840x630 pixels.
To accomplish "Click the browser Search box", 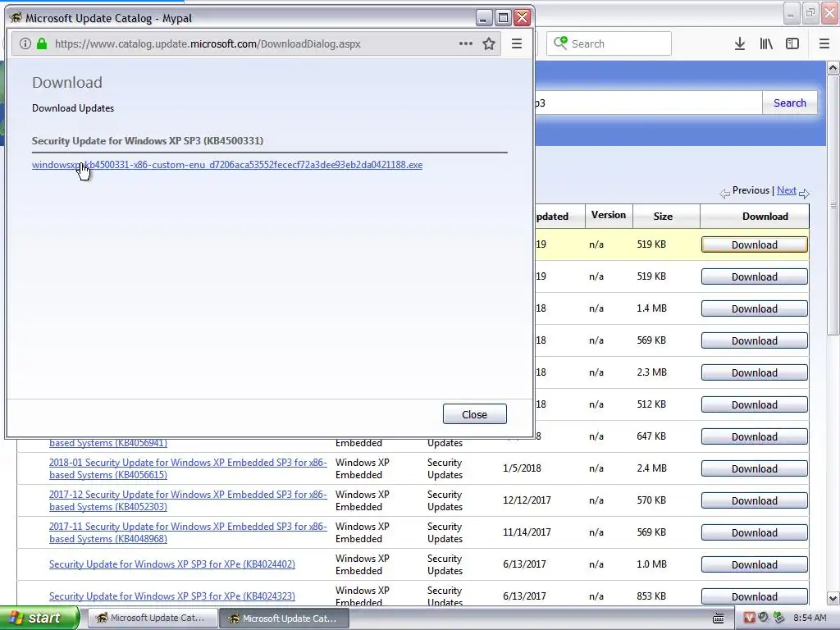I will click(609, 43).
